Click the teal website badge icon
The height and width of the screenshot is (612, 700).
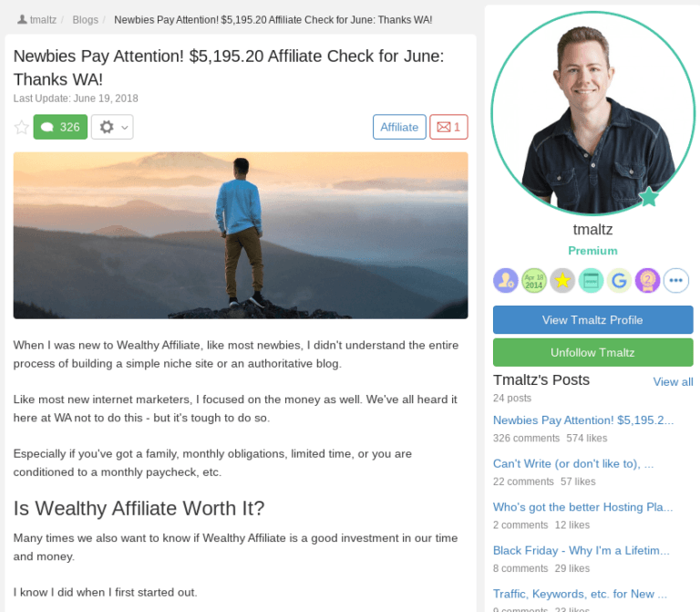[591, 281]
